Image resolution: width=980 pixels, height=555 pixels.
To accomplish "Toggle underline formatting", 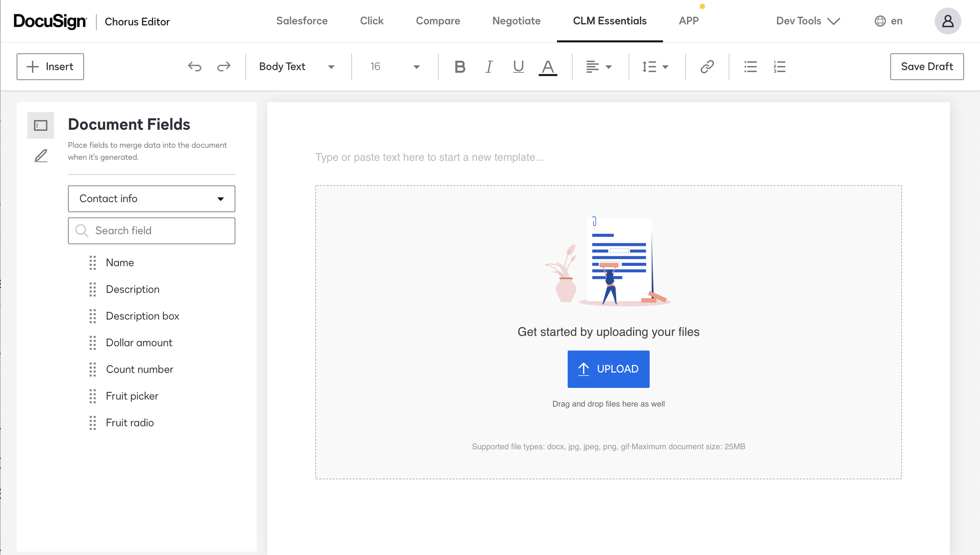I will (517, 67).
